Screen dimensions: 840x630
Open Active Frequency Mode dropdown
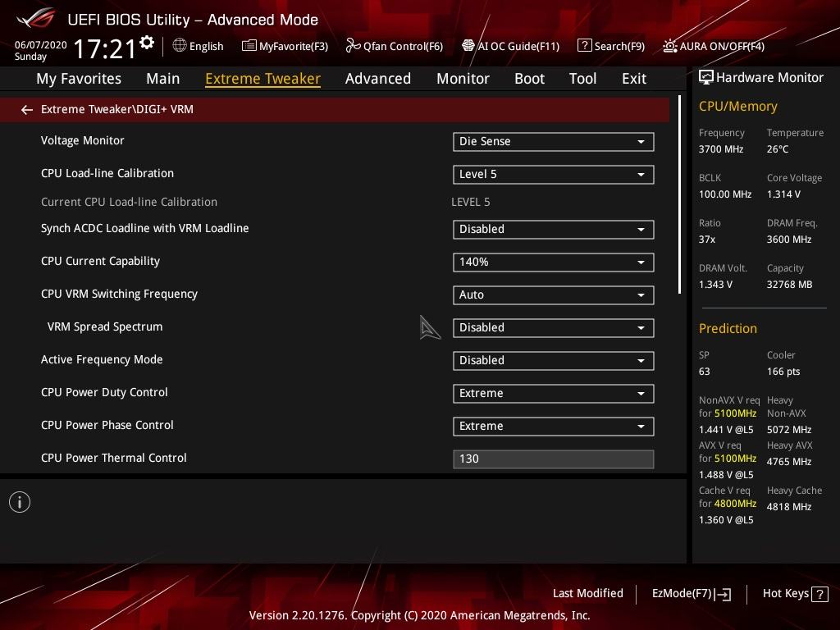[x=553, y=361]
